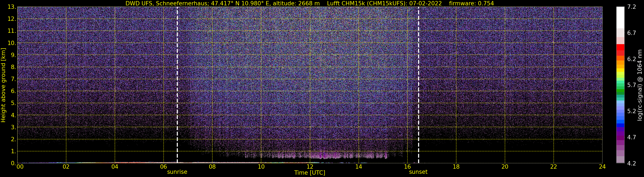The image size is (644, 177).
Task: Click the Height above ground [km] axis label
Action: point(3,85)
